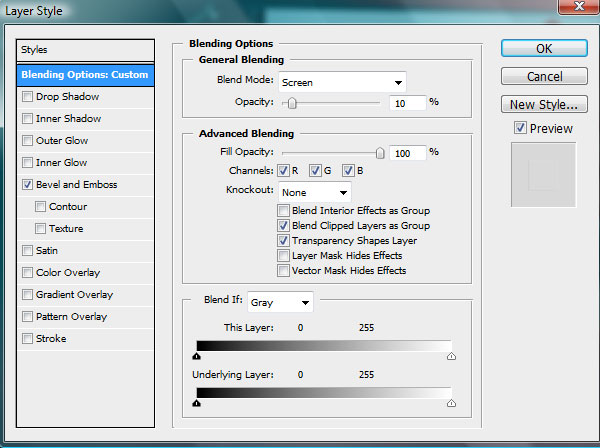The width and height of the screenshot is (600, 448).
Task: Tick the Outer Glow checkbox
Action: tap(27, 140)
